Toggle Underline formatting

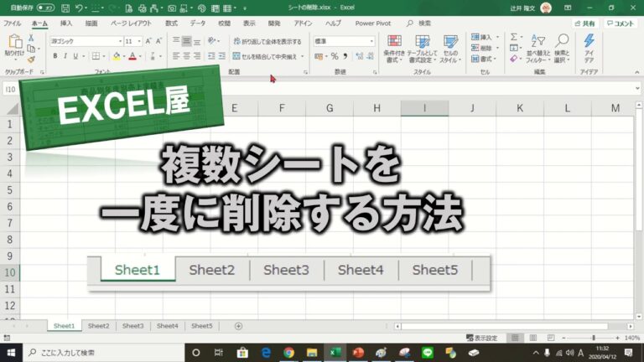tap(75, 56)
